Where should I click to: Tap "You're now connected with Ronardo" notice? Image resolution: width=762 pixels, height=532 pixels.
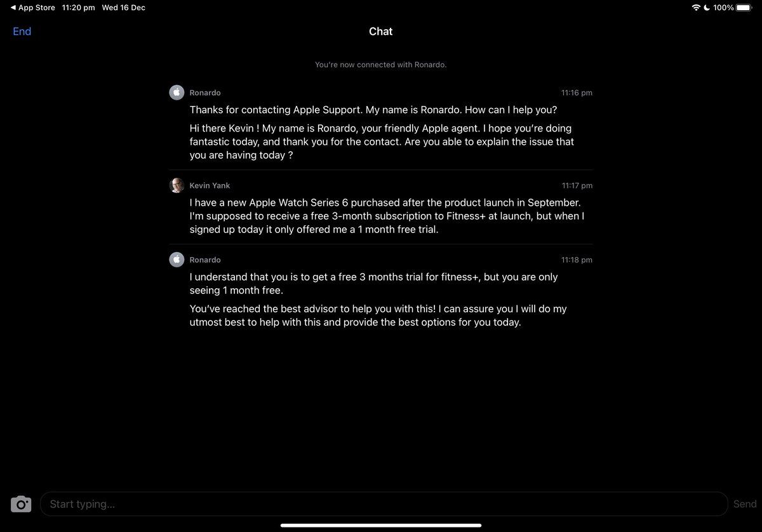(381, 65)
